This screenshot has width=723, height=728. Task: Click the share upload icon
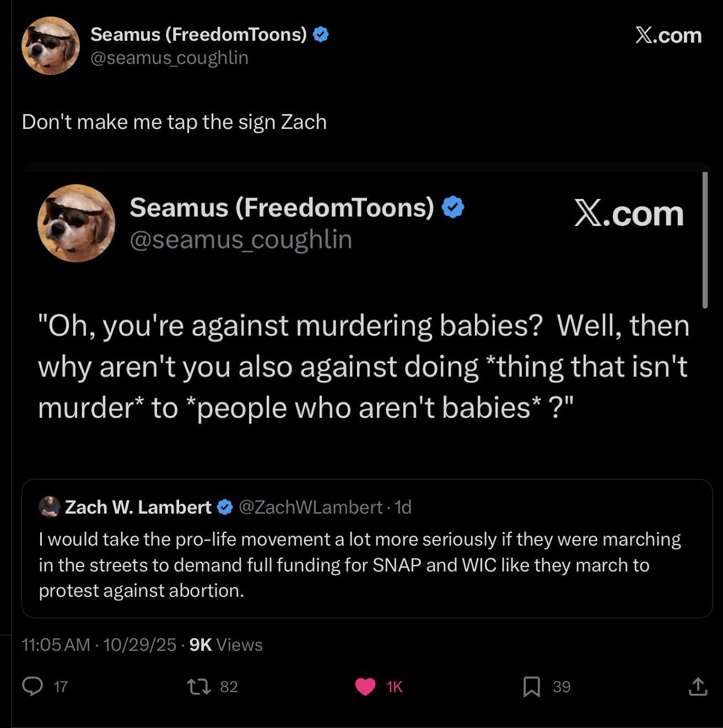point(698,687)
